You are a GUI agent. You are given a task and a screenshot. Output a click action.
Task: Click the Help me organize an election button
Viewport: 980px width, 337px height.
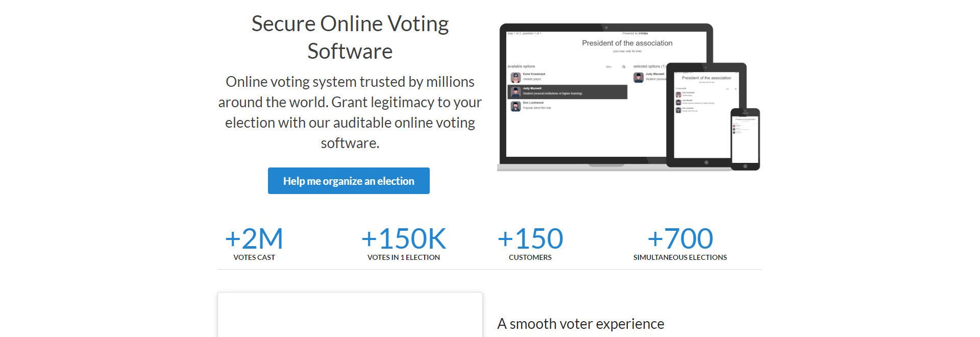click(x=349, y=181)
